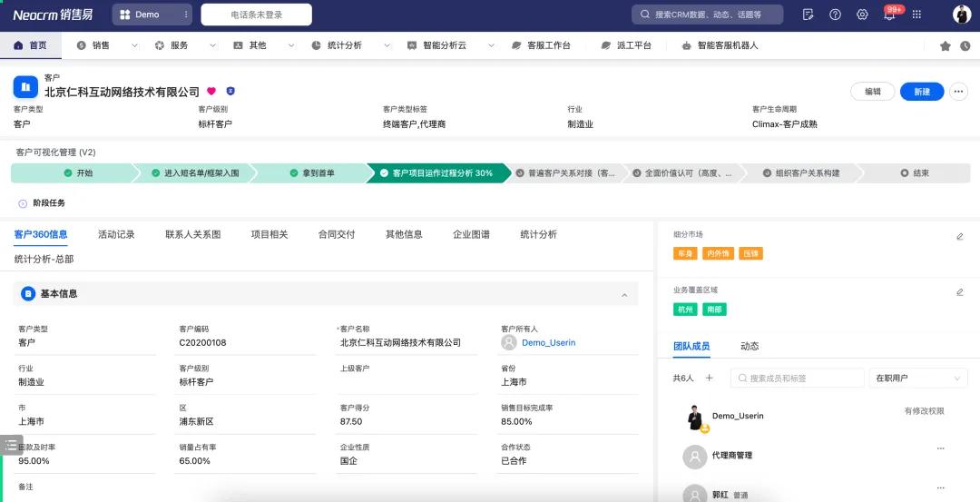Toggle the pink heart follow icon

pyautogui.click(x=211, y=92)
